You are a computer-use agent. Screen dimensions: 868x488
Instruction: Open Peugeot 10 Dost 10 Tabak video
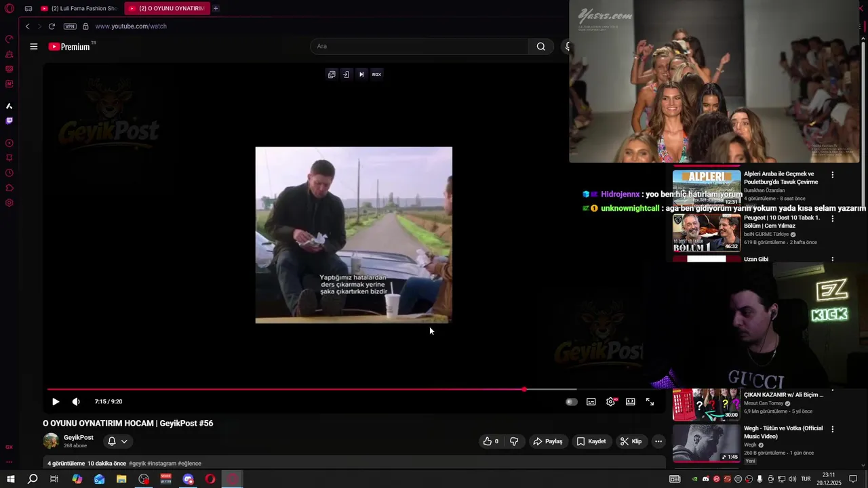tap(707, 232)
